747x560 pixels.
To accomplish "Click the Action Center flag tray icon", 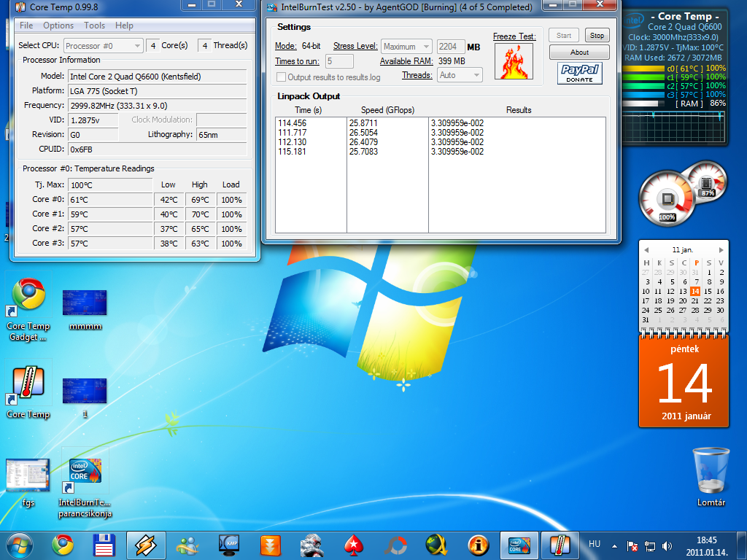I will (x=632, y=546).
